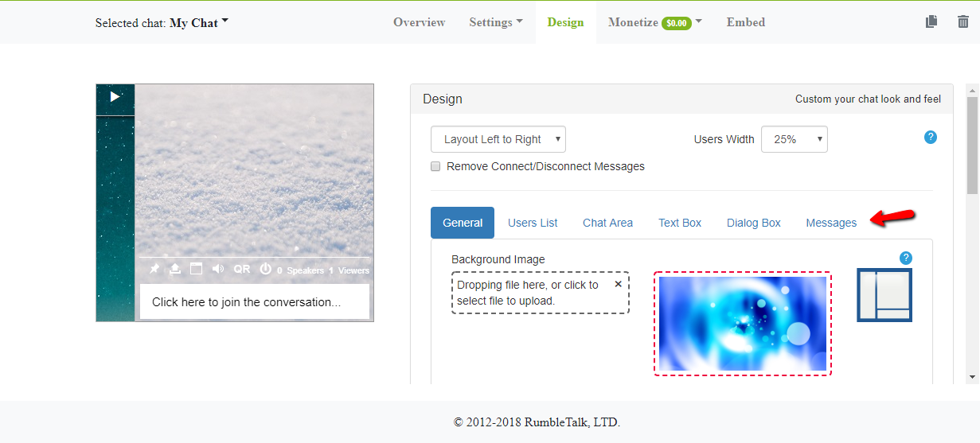Open the Layout Left to Right dropdown

(498, 139)
